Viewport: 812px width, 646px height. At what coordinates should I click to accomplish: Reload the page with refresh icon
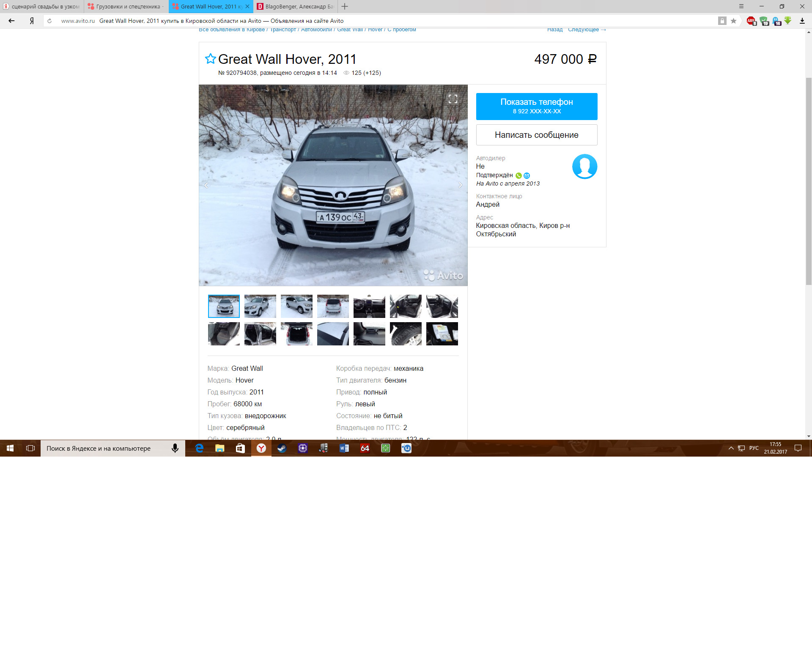(49, 21)
